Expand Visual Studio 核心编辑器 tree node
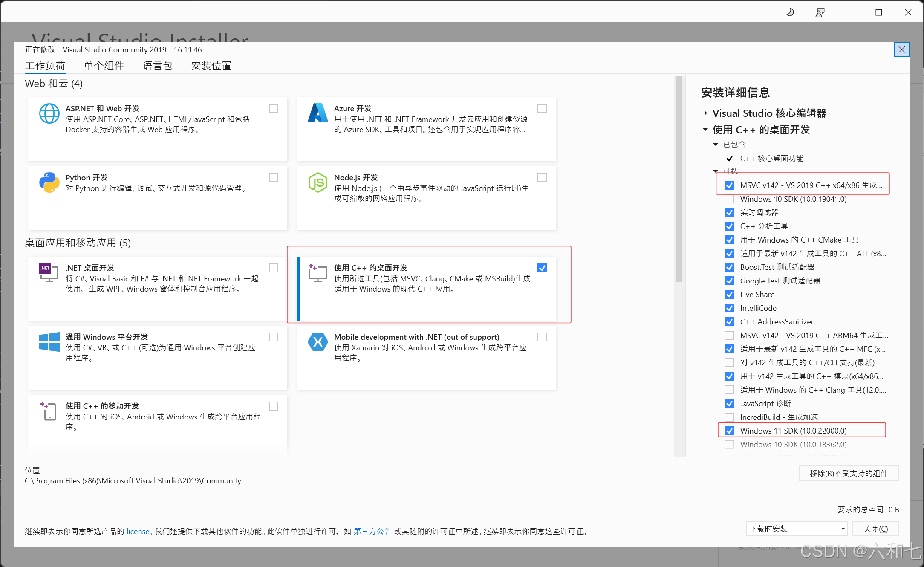924x567 pixels. (706, 113)
